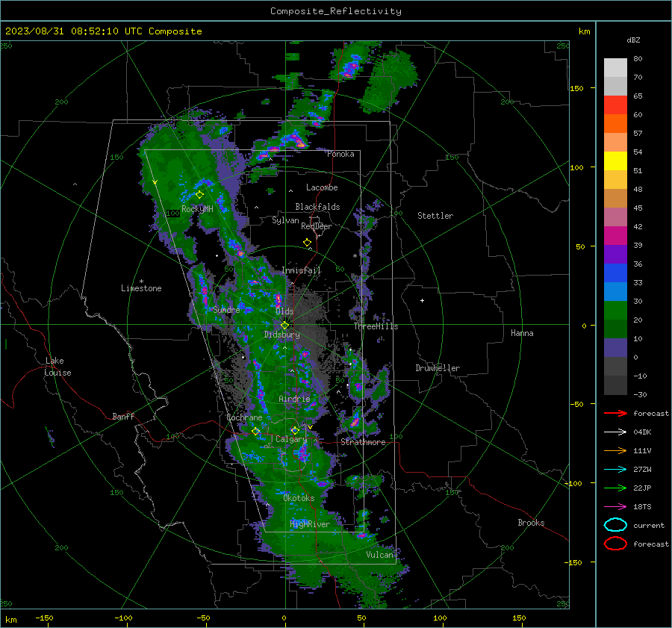The height and width of the screenshot is (628, 672).
Task: Click the ThreeHills label
Action: pos(376,326)
